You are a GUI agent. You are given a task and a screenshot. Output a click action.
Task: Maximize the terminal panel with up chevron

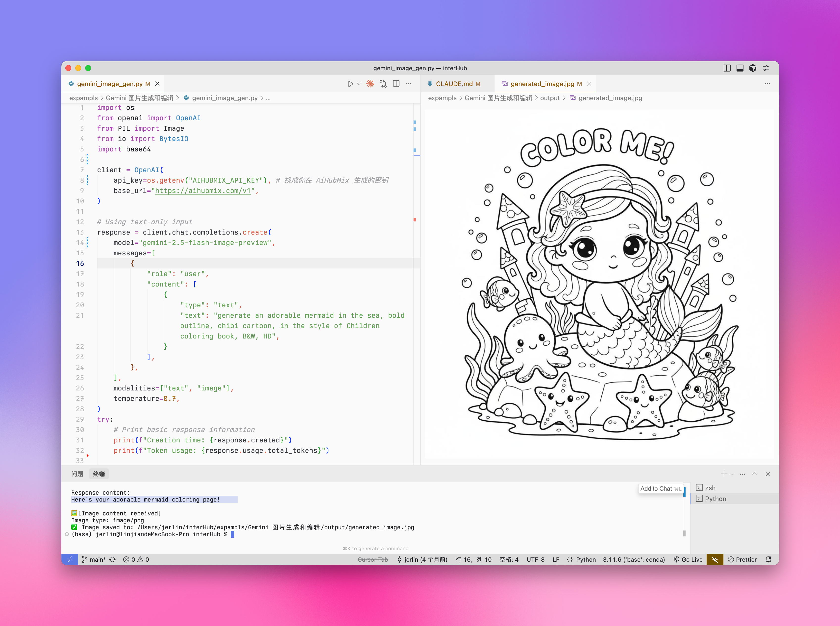tap(755, 474)
